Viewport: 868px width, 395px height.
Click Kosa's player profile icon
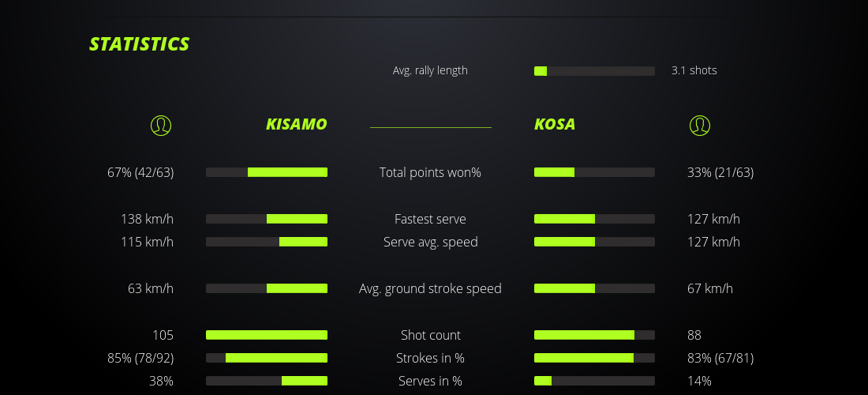pos(700,125)
